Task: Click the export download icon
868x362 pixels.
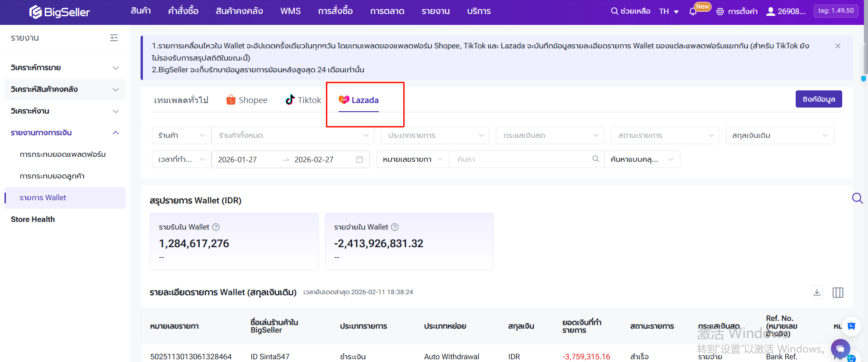Action: coord(816,292)
